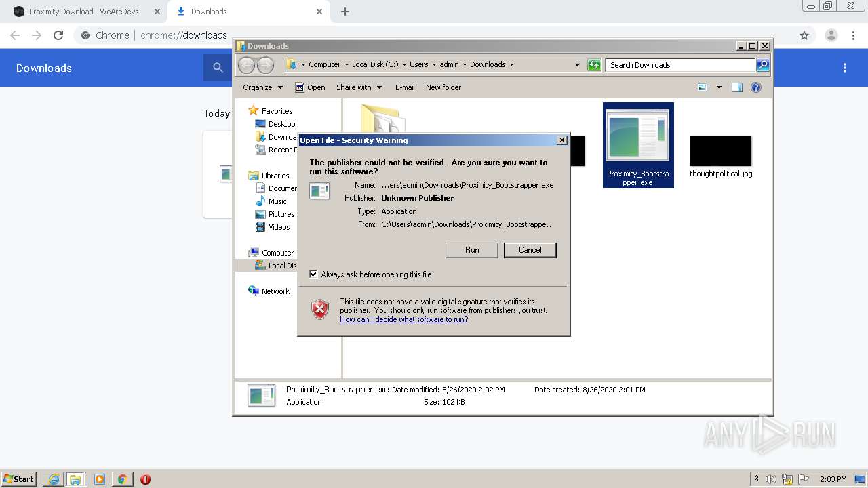Screen dimensions: 868x488
Task: Click the change view icon
Action: [x=703, y=87]
